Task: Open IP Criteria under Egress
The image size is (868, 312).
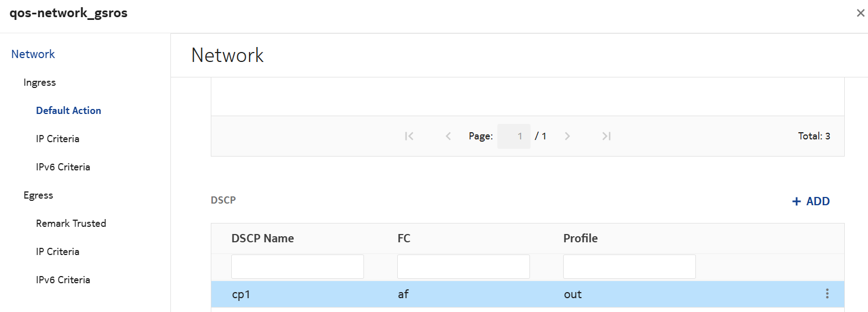Action: point(58,252)
